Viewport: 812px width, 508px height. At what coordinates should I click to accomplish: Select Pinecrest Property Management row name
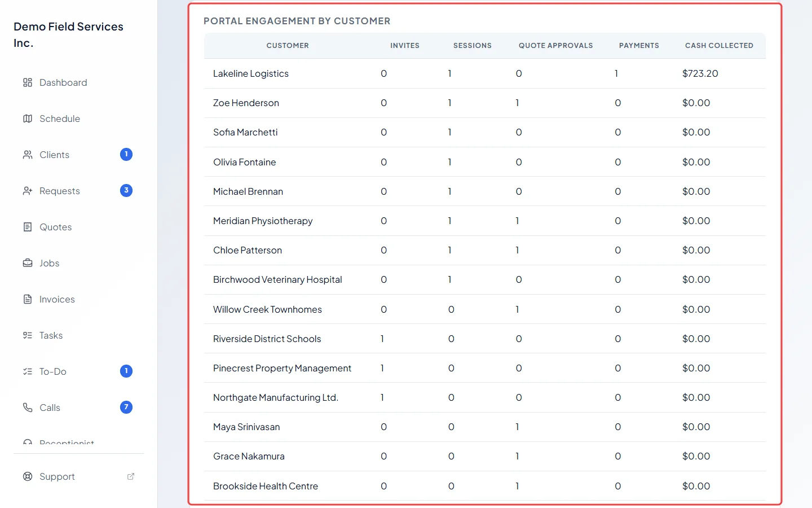[x=282, y=368]
